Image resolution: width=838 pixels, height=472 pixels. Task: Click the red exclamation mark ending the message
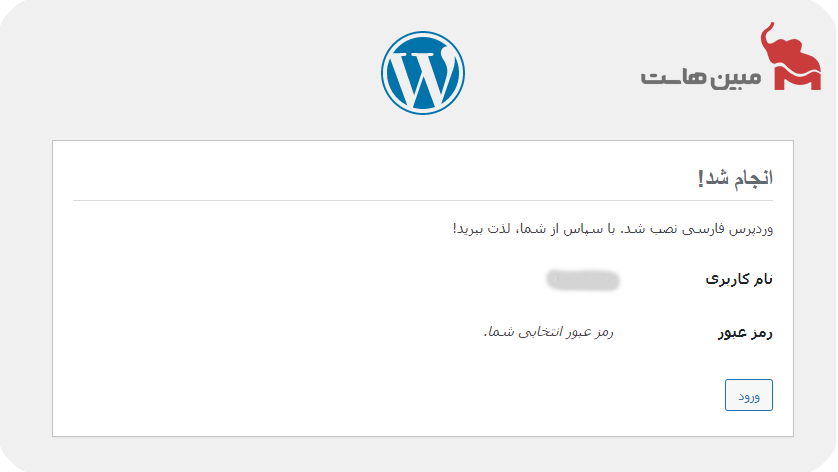pos(455,229)
